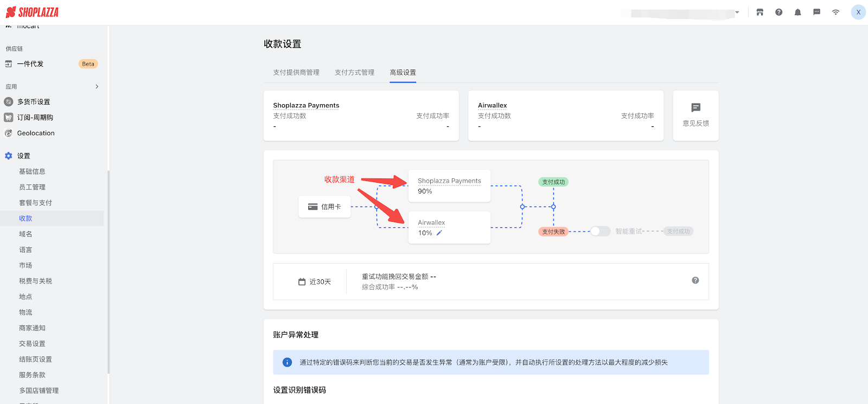
Task: Click 综合成功率 text
Action: click(378, 287)
